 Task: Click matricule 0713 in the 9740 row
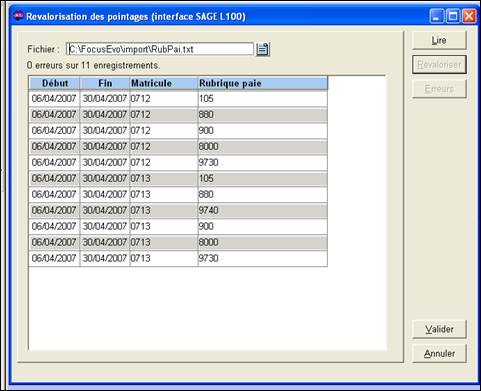click(164, 210)
